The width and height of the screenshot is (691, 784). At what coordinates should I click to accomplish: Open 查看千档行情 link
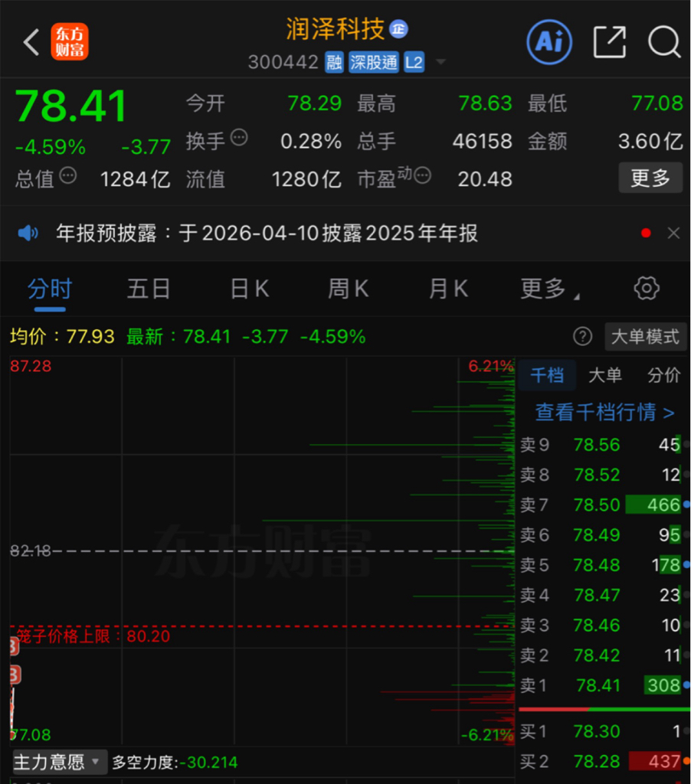[605, 413]
